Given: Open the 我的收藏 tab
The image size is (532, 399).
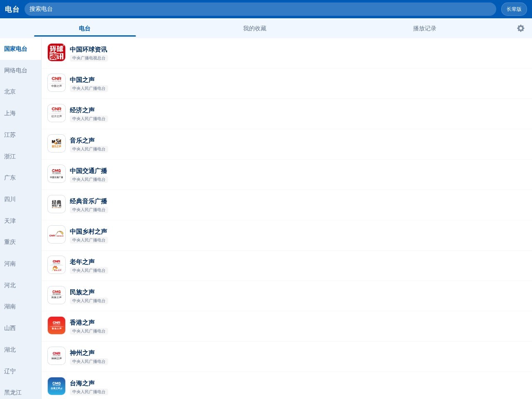Looking at the screenshot, I should tap(255, 28).
